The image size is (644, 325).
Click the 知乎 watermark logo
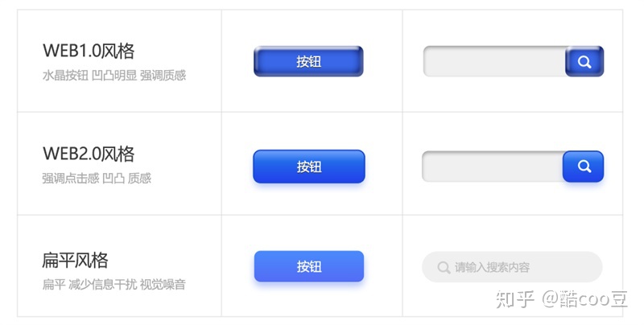tap(514, 299)
